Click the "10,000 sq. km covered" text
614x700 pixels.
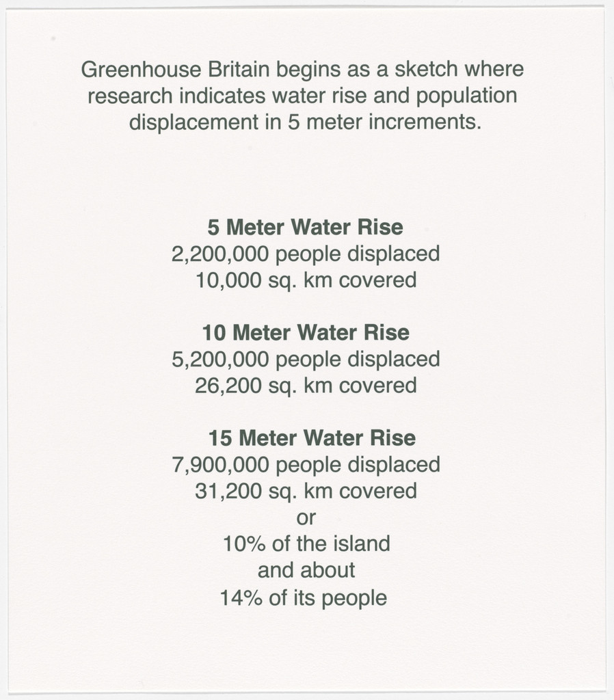(x=306, y=281)
